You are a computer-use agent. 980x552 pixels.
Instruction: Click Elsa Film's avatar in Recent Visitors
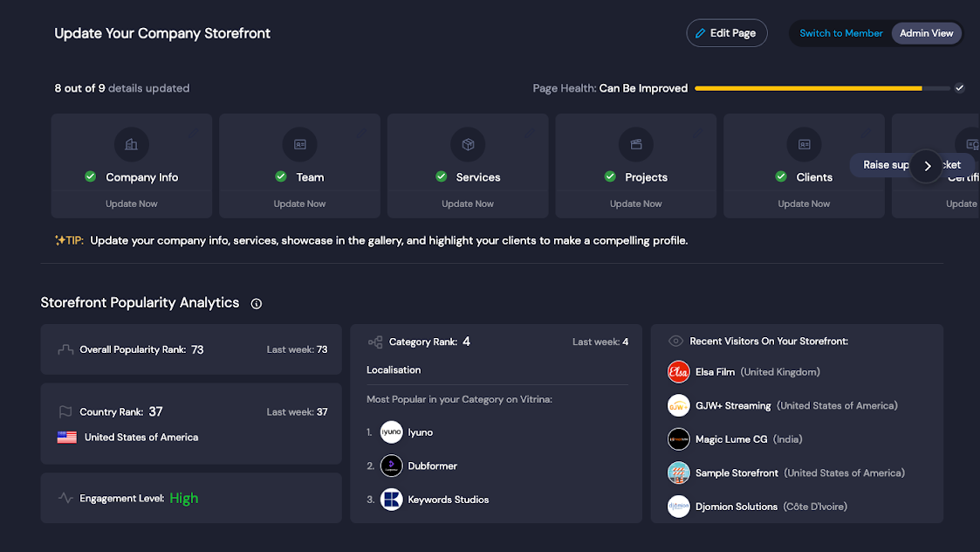coord(679,371)
